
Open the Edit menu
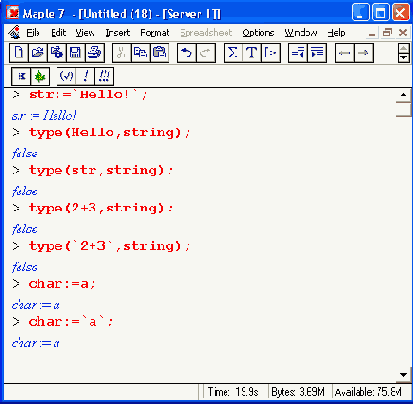tap(58, 33)
